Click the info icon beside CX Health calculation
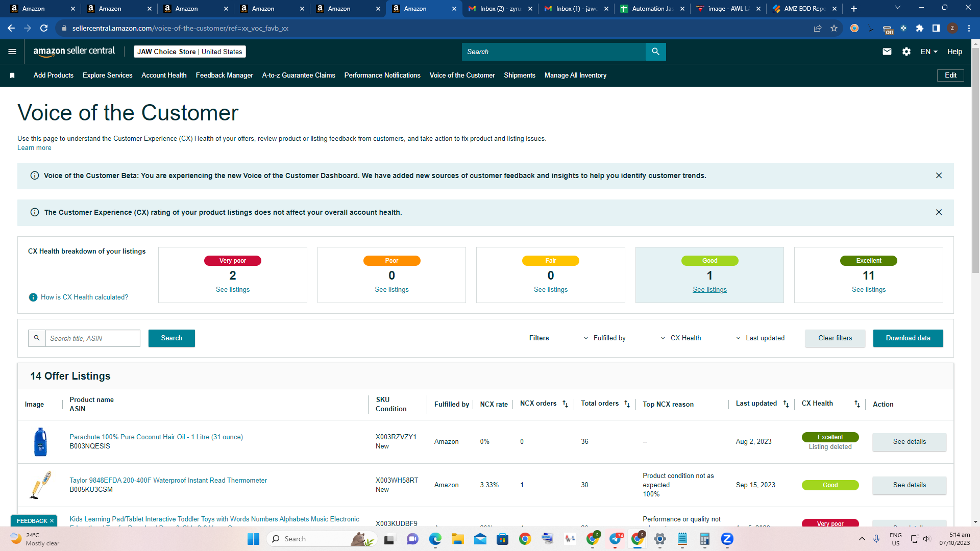The height and width of the screenshot is (551, 980). pyautogui.click(x=33, y=297)
